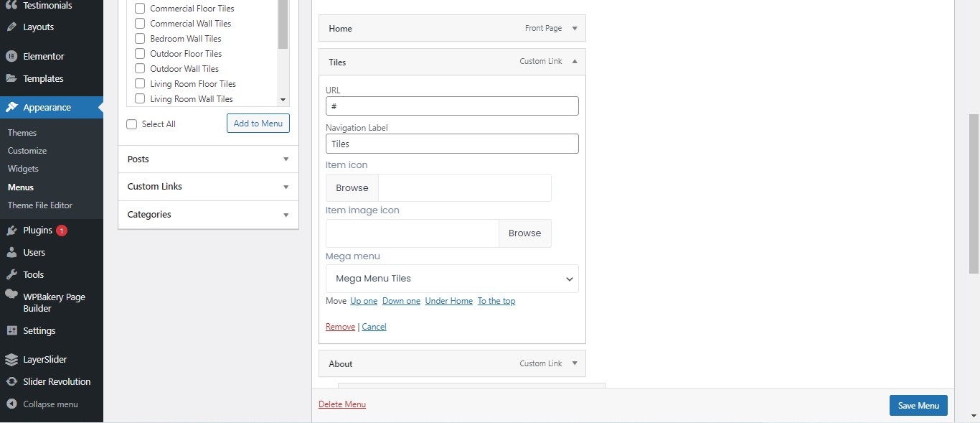Click the Slider Revolution refresh icon
The image size is (980, 423).
11,381
